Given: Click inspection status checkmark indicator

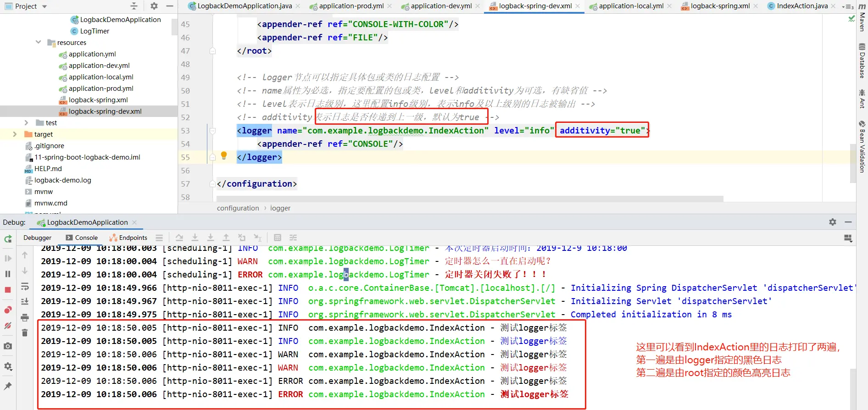Looking at the screenshot, I should [x=851, y=19].
